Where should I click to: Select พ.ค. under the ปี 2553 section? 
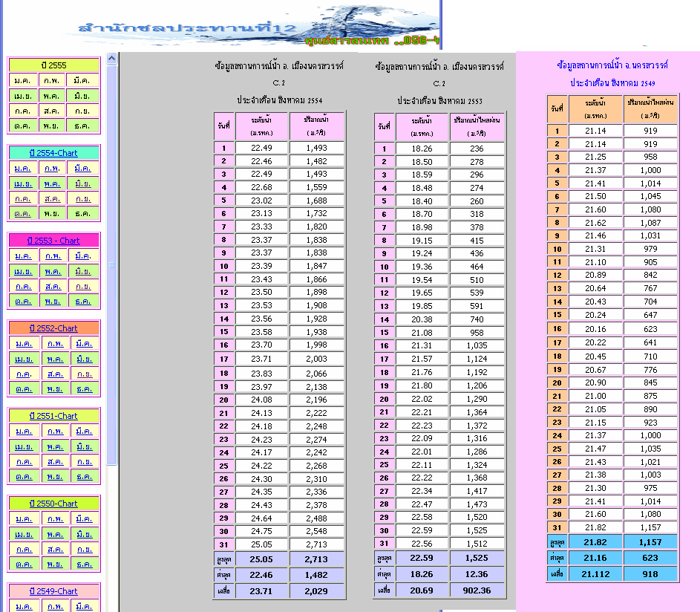click(53, 271)
